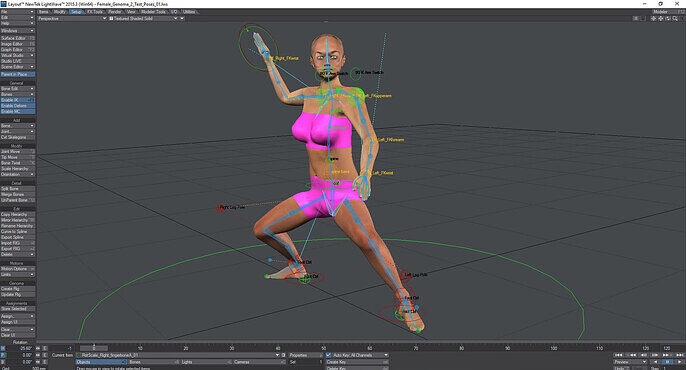Click frame 100 on the timeline
Image resolution: width=686 pixels, height=370 pixels.
coord(553,348)
